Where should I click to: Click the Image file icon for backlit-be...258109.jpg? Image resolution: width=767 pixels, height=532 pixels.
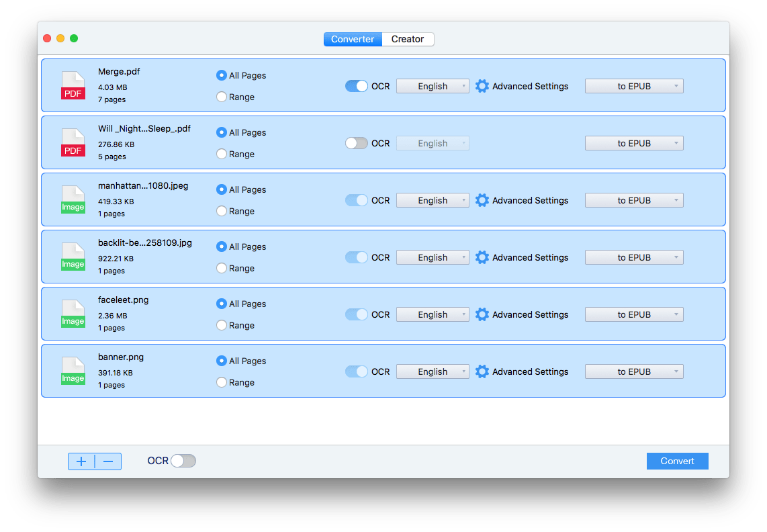click(73, 257)
